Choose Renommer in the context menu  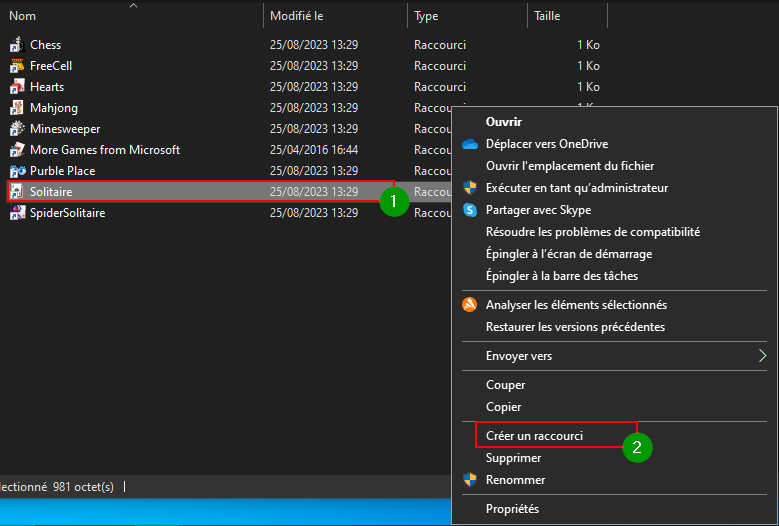(515, 480)
